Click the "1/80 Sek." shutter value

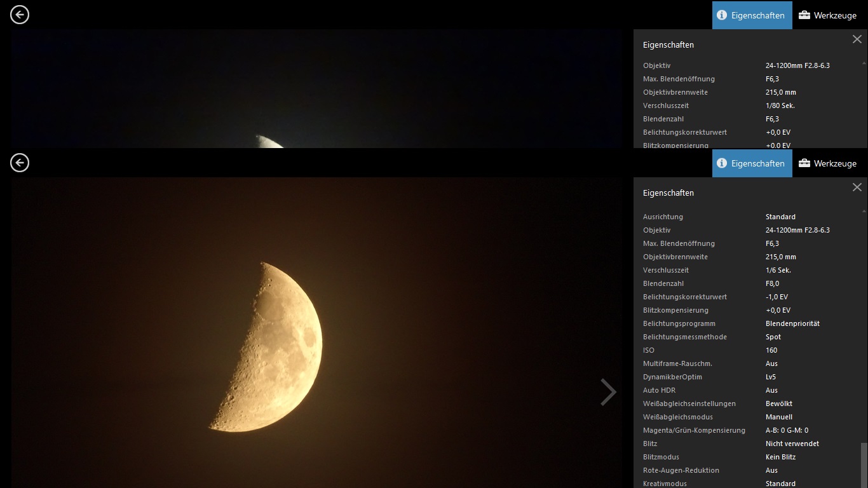click(780, 105)
